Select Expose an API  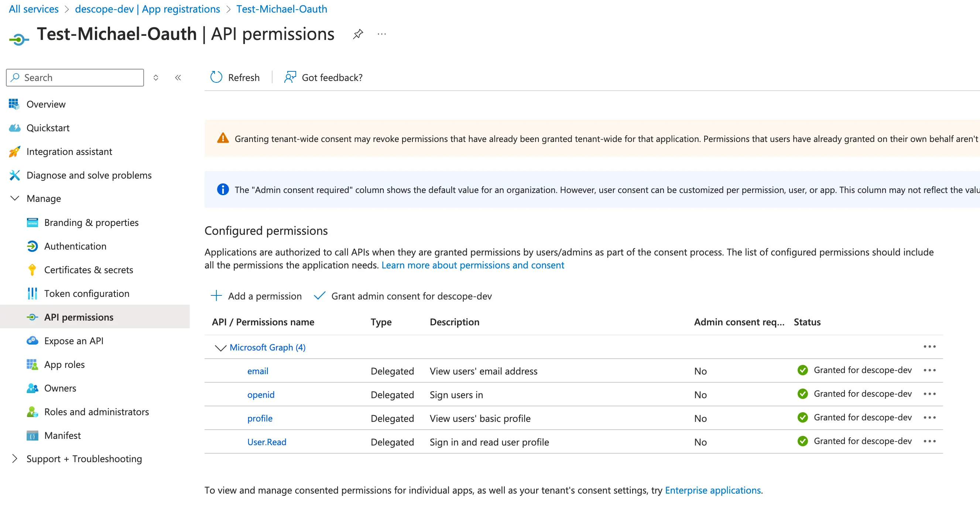tap(74, 341)
